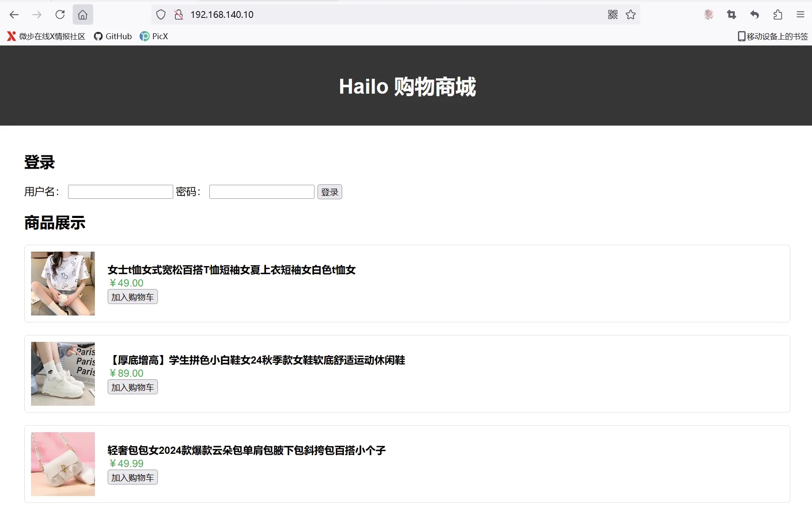Click the undo arrow toolbar icon
Image resolution: width=812 pixels, height=516 pixels.
pos(755,14)
